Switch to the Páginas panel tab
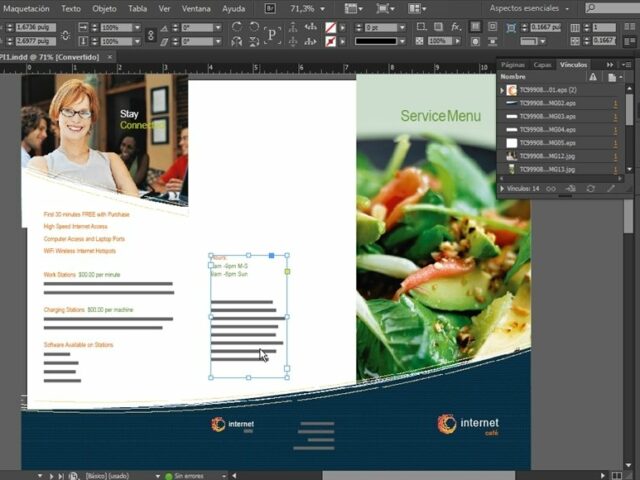 [513, 64]
